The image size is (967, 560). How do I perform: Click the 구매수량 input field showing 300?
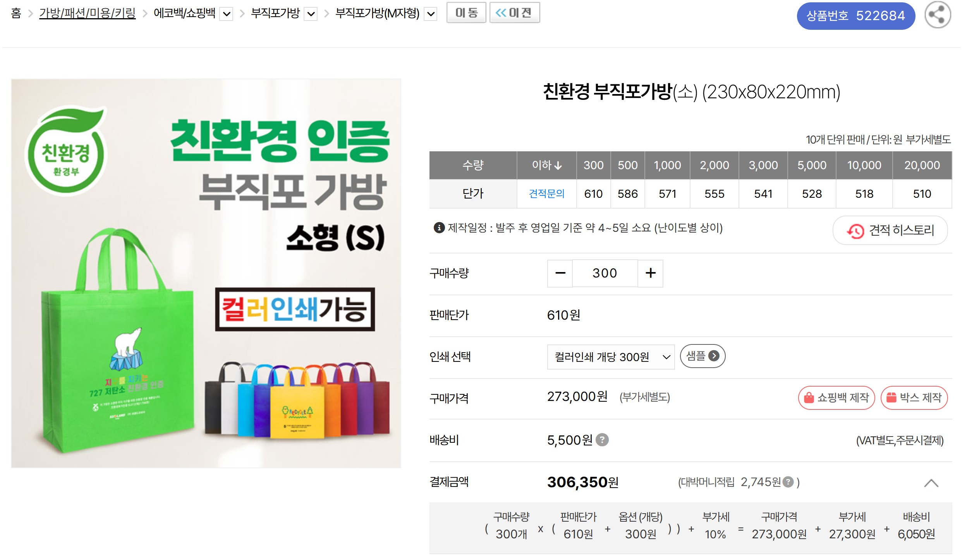point(605,273)
